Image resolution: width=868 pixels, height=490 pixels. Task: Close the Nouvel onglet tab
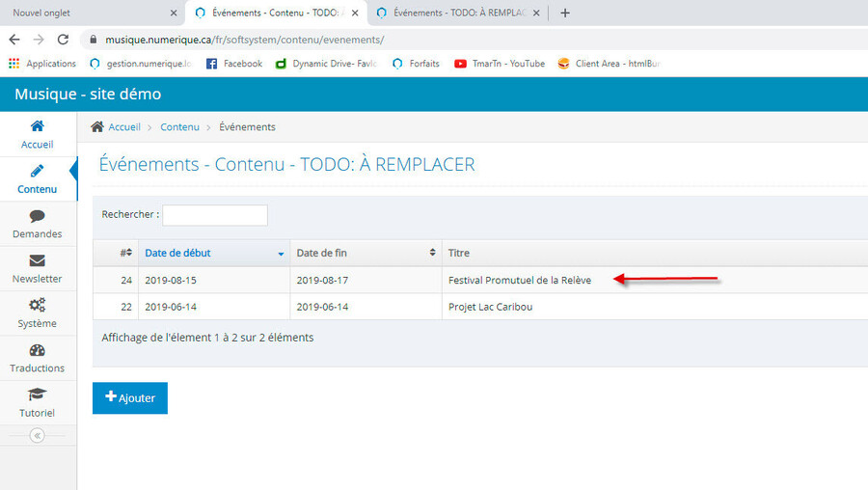click(174, 13)
